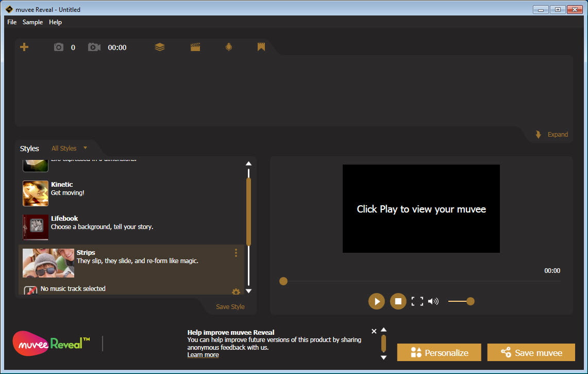The height and width of the screenshot is (374, 588).
Task: Select the Strips style thumbnail
Action: (x=48, y=263)
